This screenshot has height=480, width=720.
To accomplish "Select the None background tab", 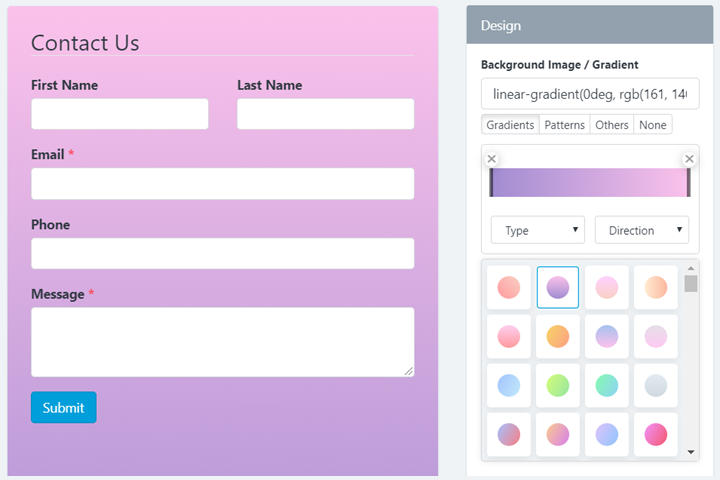I will [653, 125].
